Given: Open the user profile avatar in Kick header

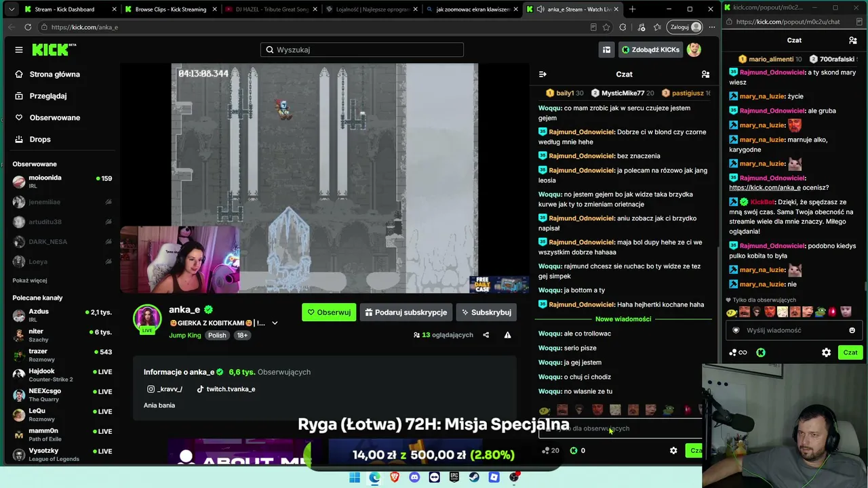Looking at the screenshot, I should [x=694, y=49].
